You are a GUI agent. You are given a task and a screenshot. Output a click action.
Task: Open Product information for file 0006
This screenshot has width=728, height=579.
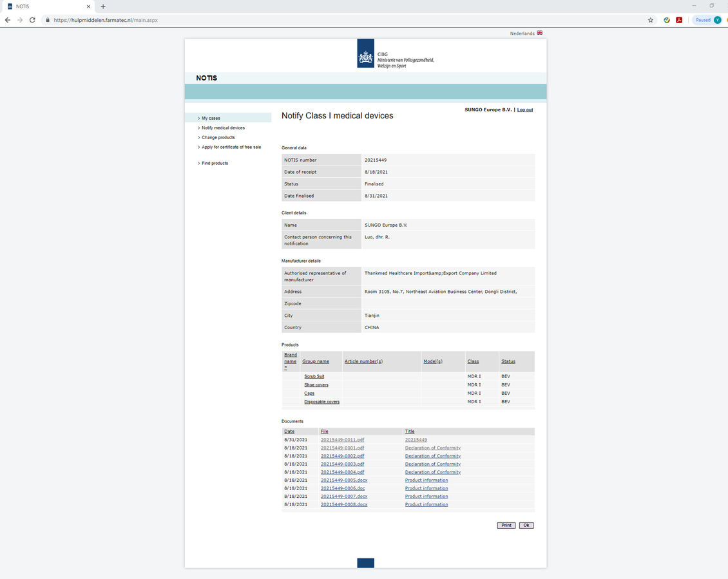pos(426,488)
